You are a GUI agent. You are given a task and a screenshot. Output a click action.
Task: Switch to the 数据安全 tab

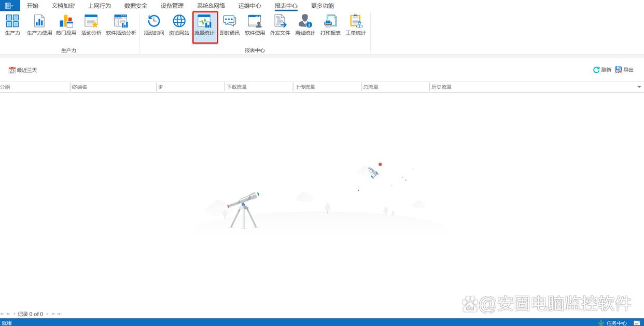click(136, 6)
